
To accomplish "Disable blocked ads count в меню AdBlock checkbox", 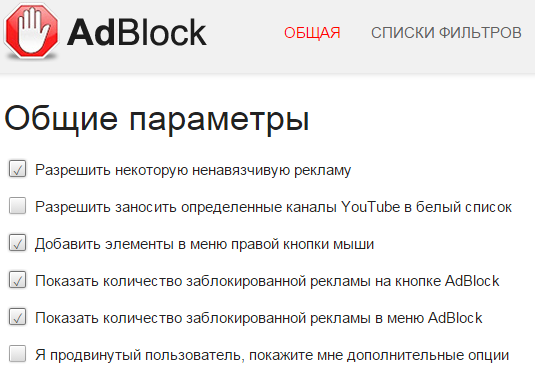I will [x=17, y=317].
